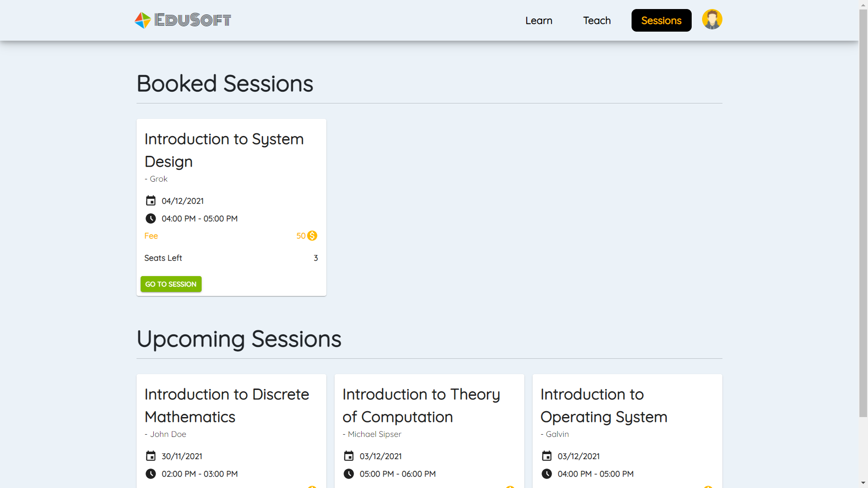Click the GO TO SESSION button

[170, 284]
